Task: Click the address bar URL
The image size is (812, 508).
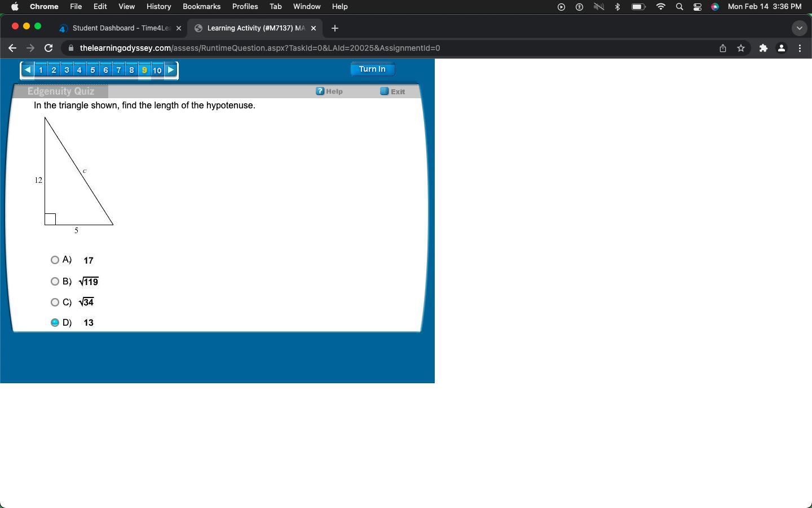Action: click(260, 48)
